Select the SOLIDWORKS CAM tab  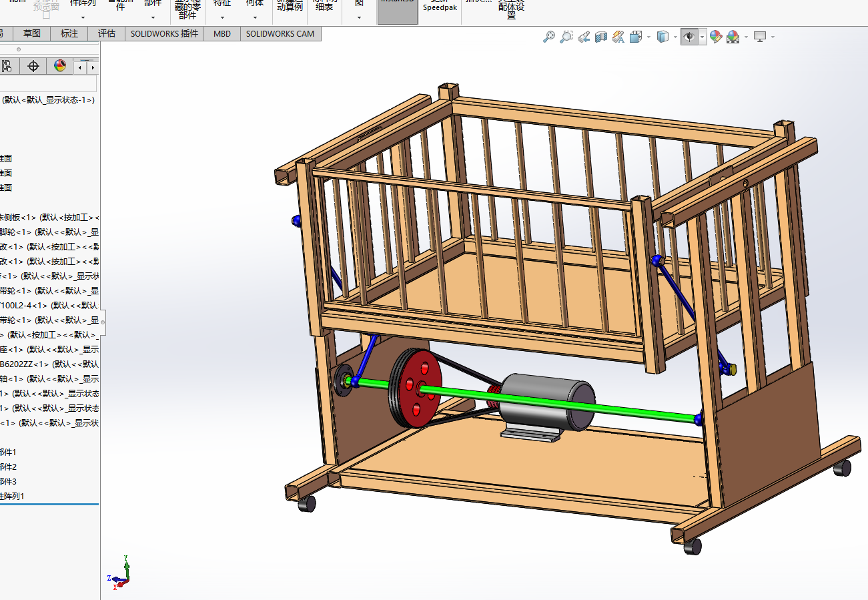(x=280, y=33)
